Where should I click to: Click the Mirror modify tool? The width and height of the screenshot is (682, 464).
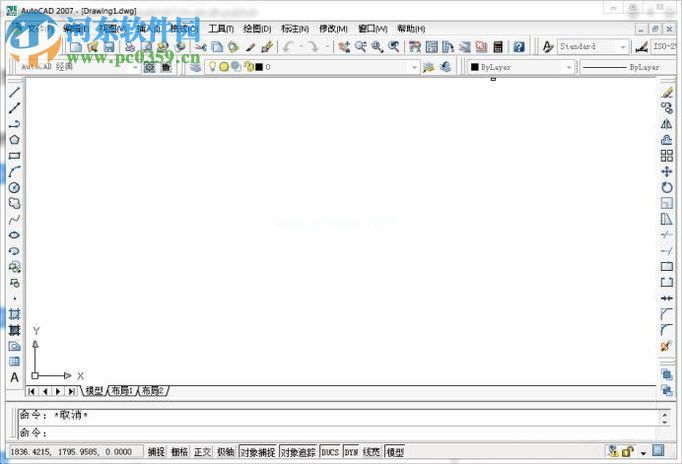pos(667,124)
